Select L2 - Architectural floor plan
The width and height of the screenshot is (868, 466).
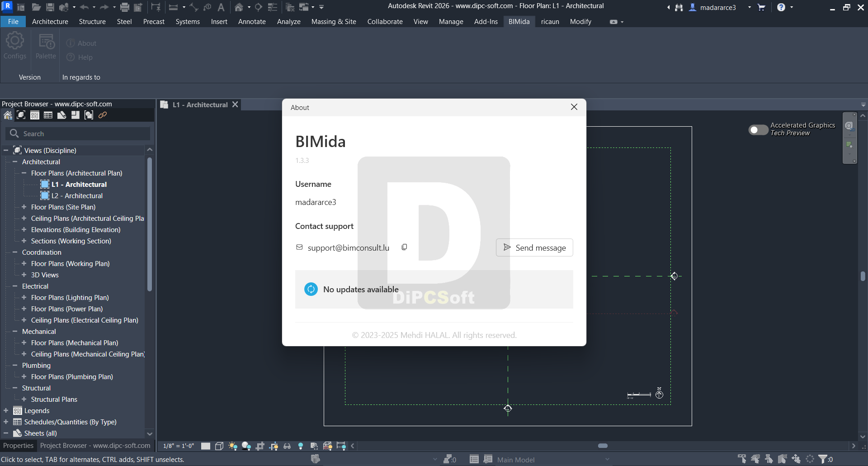pos(77,195)
